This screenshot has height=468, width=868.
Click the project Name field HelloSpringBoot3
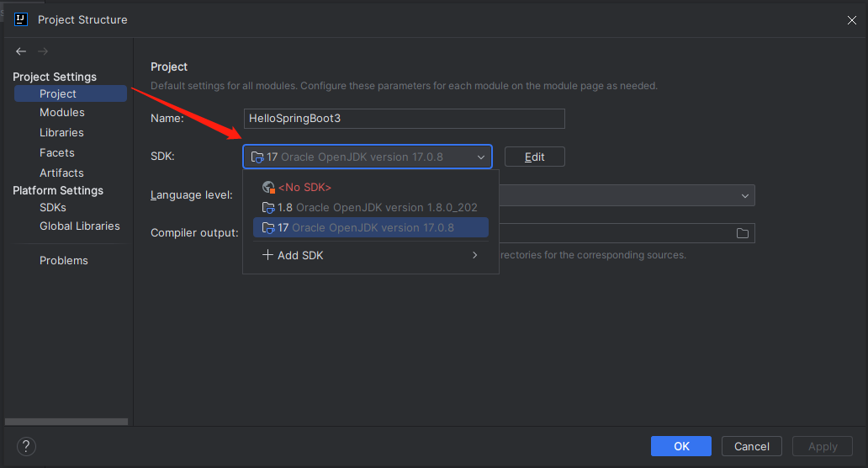(x=404, y=119)
